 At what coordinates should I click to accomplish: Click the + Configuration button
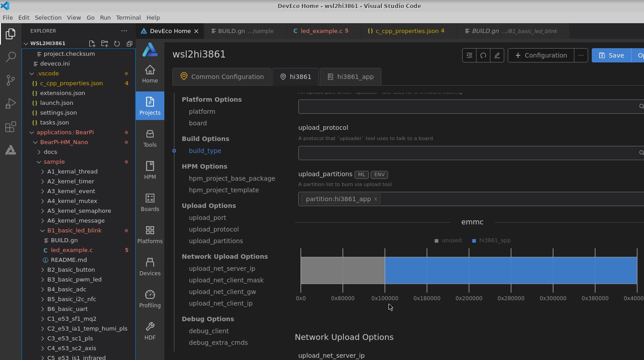(x=541, y=55)
